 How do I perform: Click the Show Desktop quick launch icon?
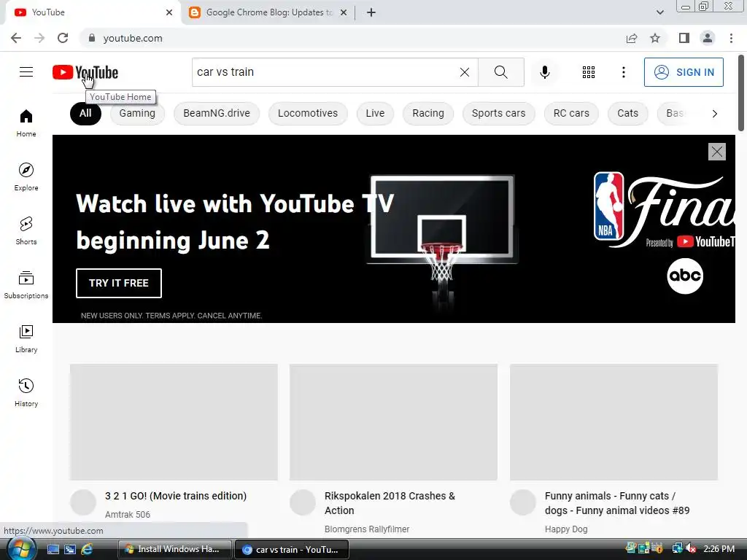point(53,549)
